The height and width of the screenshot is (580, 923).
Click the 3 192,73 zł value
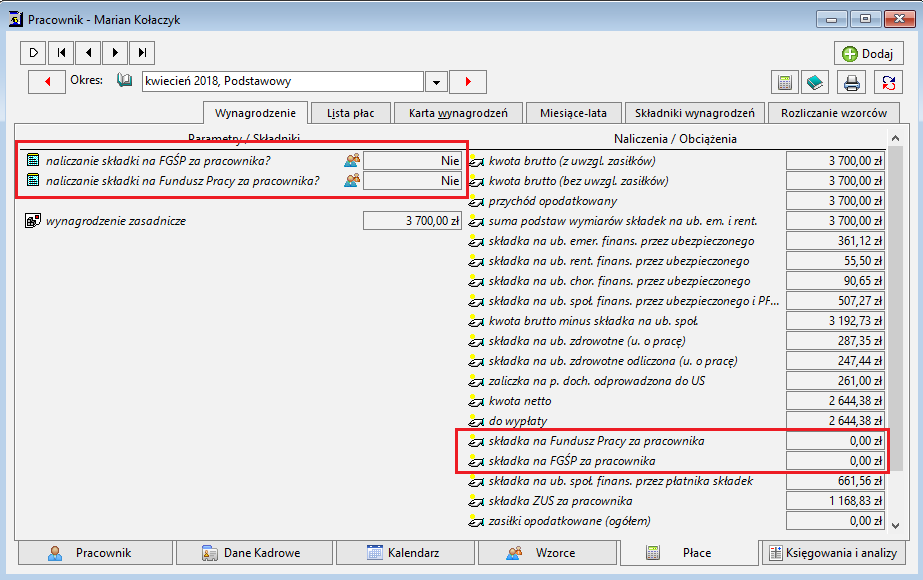tap(835, 321)
